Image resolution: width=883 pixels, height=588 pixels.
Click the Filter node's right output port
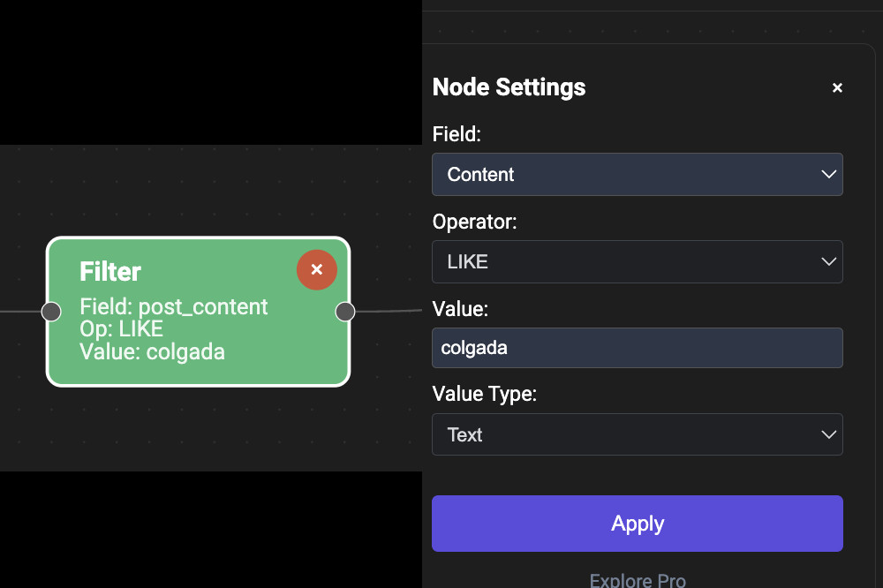tap(345, 311)
